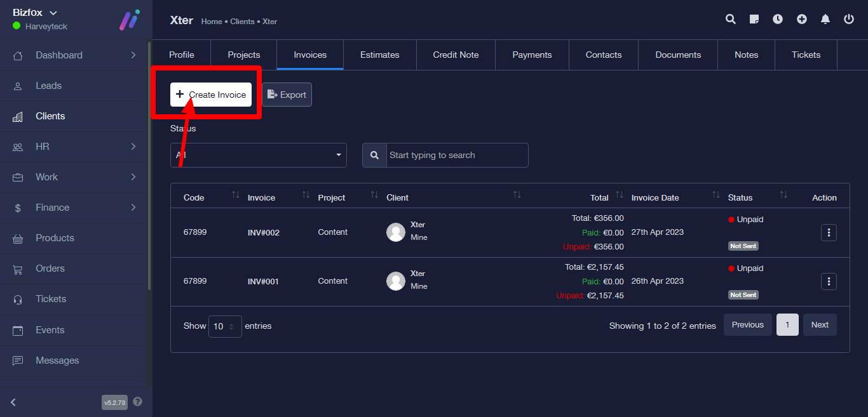Open the Payments tab
Image resolution: width=868 pixels, height=417 pixels.
(x=532, y=55)
